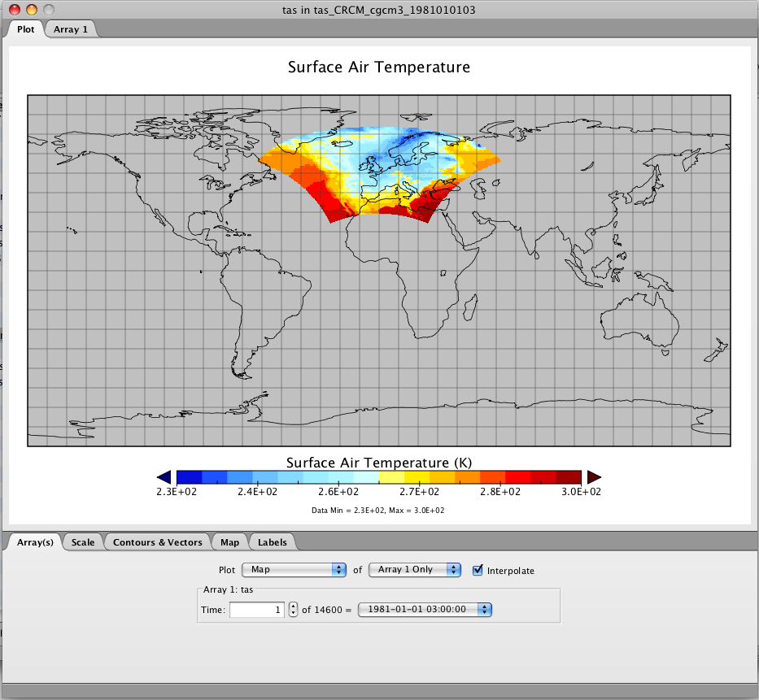Click the darkest blue colorbar swatch
This screenshot has width=759, height=700.
[189, 477]
